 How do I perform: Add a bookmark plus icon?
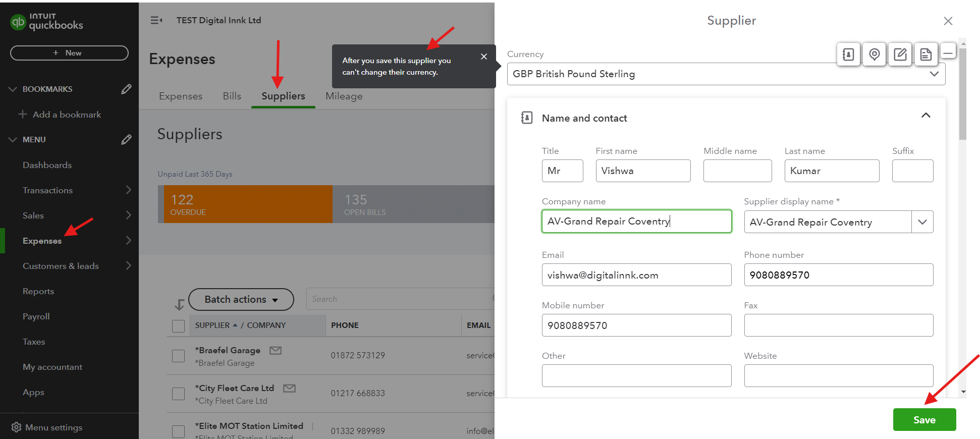(x=23, y=114)
